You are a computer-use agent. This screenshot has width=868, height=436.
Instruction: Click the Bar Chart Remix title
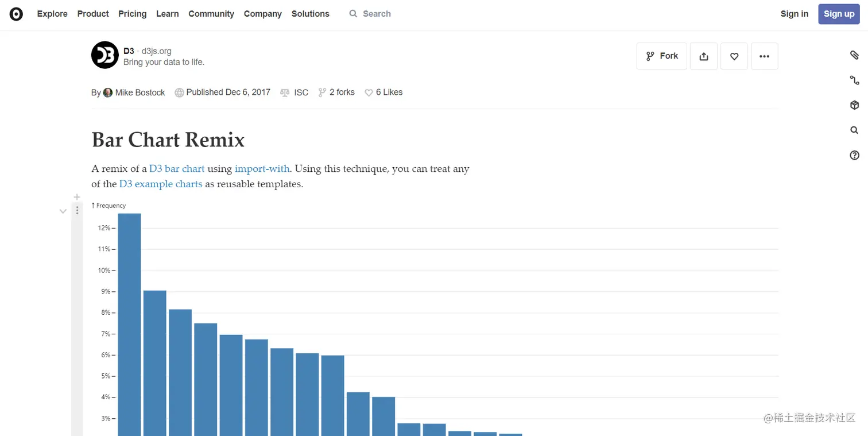168,140
